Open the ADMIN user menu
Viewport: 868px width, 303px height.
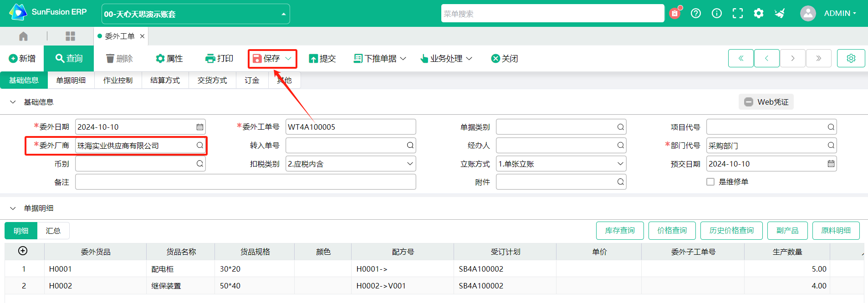coord(840,13)
